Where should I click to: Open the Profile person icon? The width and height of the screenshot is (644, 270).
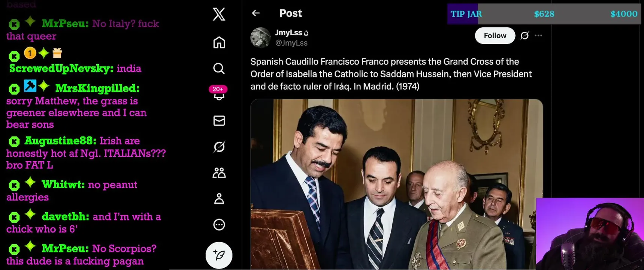(x=219, y=198)
